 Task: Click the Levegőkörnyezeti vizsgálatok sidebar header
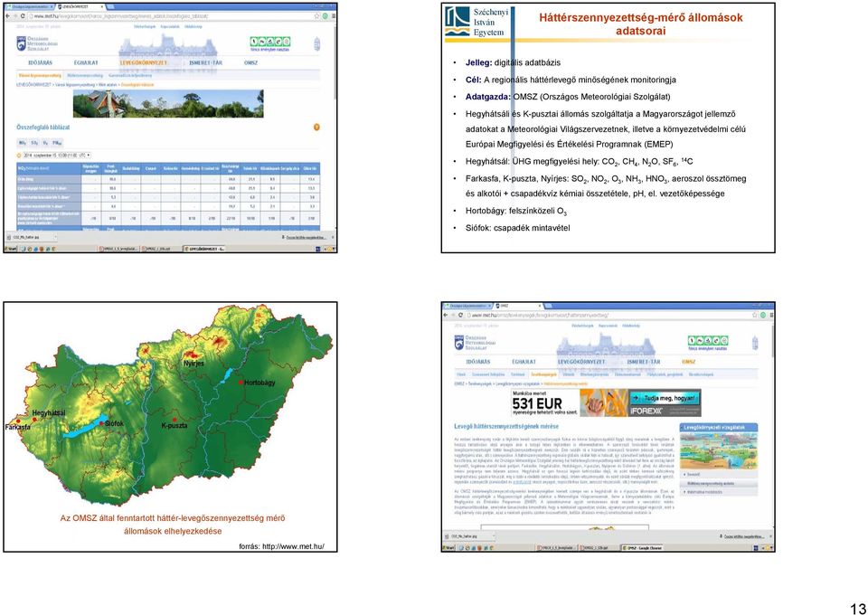click(x=719, y=428)
